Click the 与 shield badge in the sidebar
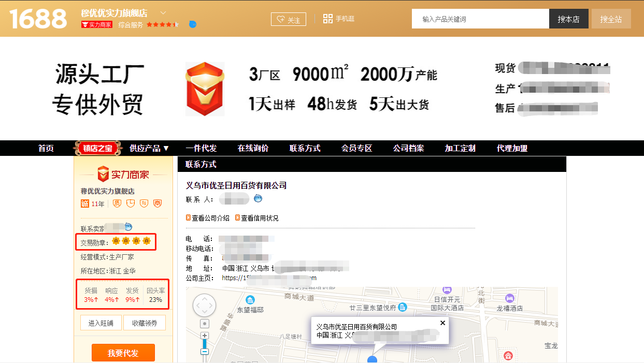The width and height of the screenshot is (644, 363). pos(144,204)
